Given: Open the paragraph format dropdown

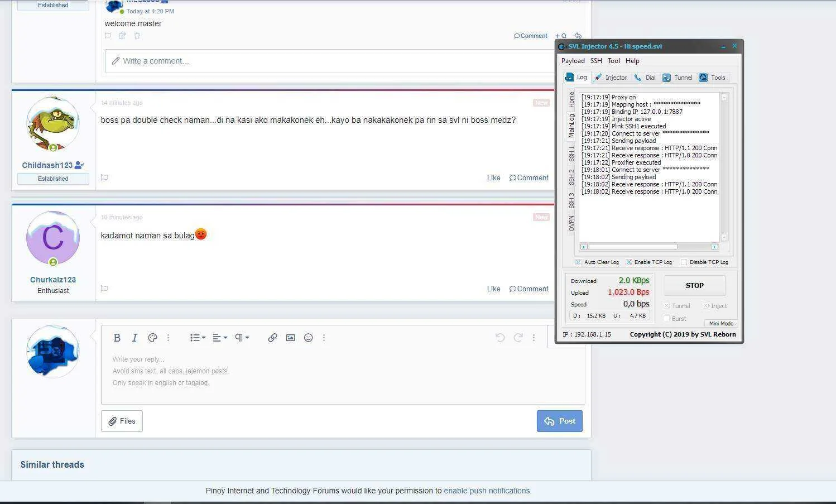Looking at the screenshot, I should click(x=242, y=338).
